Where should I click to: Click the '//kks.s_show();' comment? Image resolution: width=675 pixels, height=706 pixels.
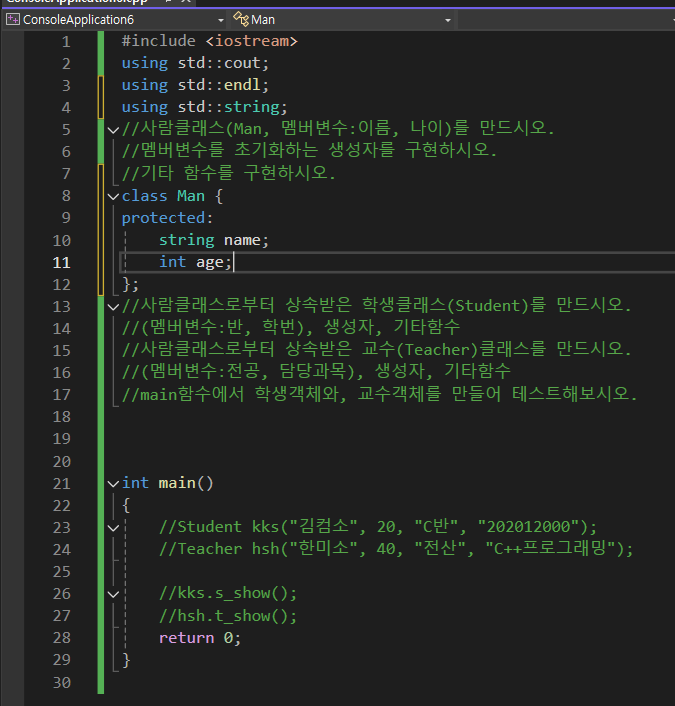pos(228,593)
